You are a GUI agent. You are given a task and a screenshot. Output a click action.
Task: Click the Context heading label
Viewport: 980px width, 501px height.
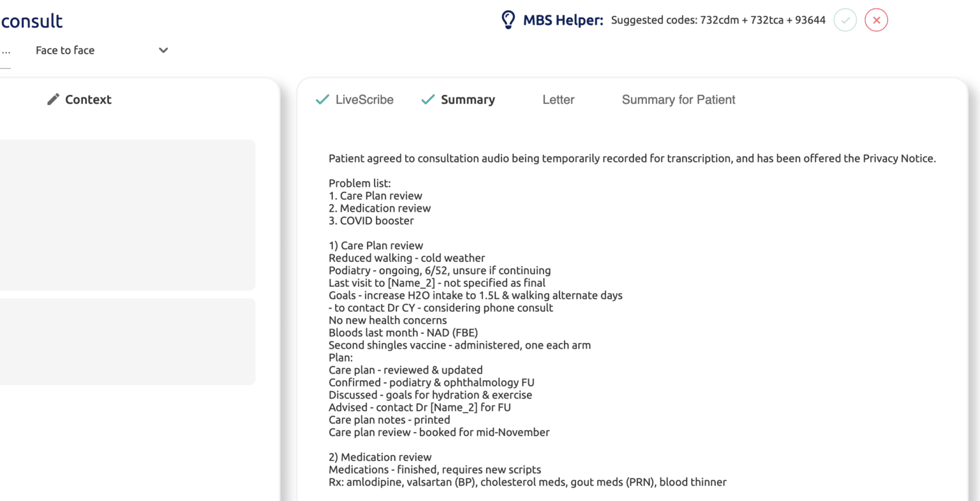[88, 99]
